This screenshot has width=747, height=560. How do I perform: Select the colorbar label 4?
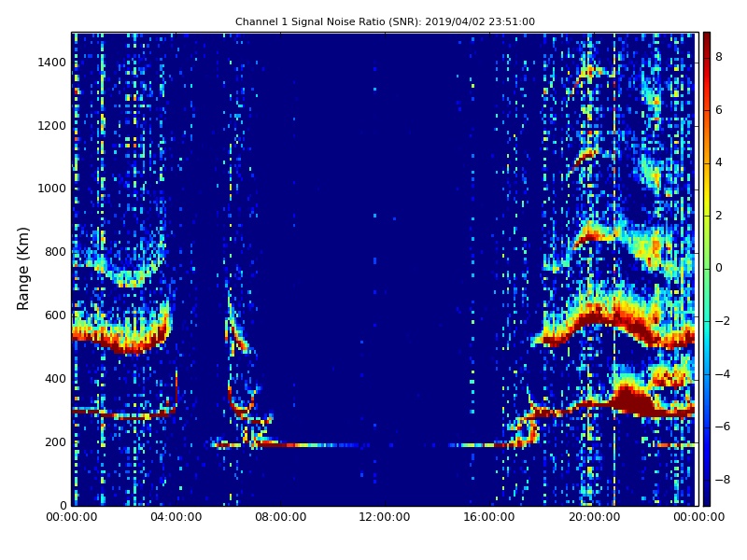click(719, 162)
